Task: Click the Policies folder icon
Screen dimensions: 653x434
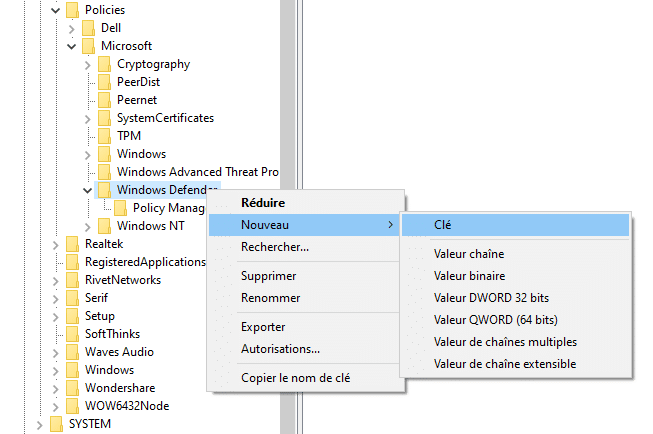Action: coord(72,10)
